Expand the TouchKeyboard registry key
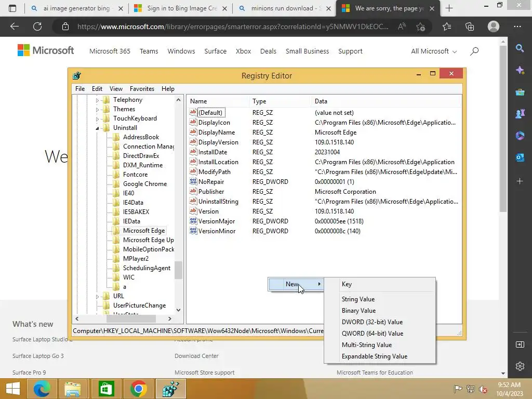Image resolution: width=532 pixels, height=399 pixels. pyautogui.click(x=97, y=119)
